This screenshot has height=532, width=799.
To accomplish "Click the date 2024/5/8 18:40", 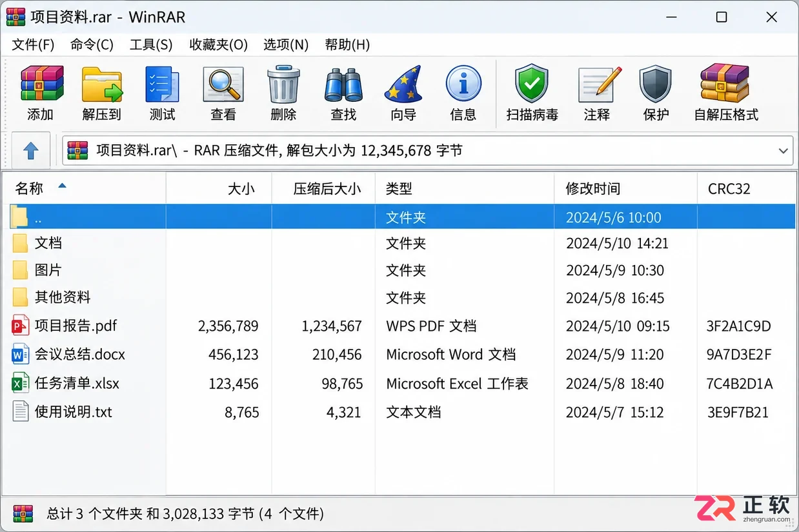I will click(614, 384).
